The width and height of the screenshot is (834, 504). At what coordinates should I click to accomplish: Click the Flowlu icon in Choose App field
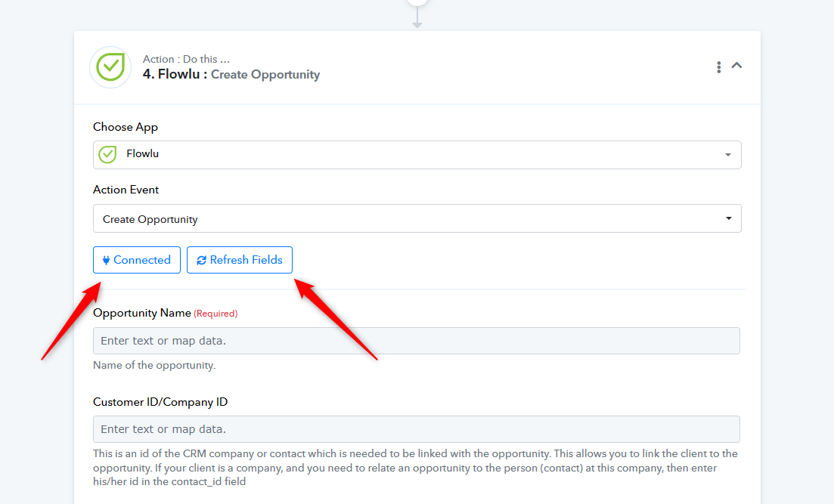107,155
